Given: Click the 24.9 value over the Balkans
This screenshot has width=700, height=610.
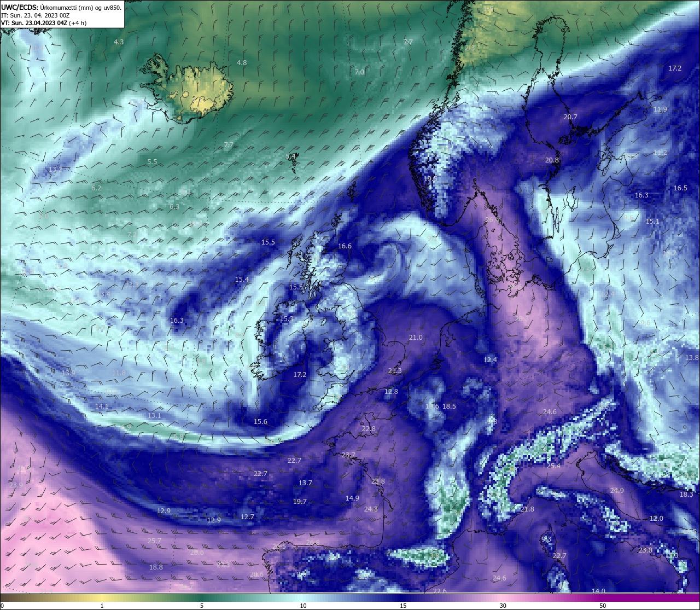Looking at the screenshot, I should (617, 491).
